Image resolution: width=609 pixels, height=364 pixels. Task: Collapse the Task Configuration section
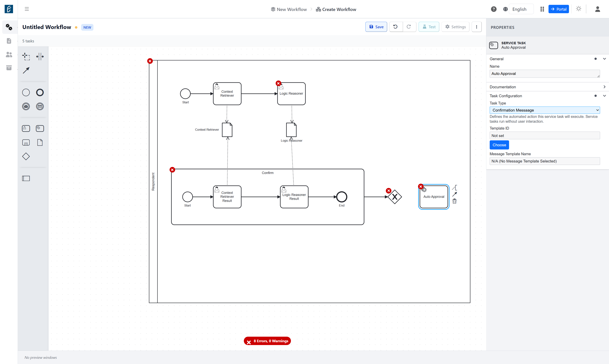click(604, 96)
